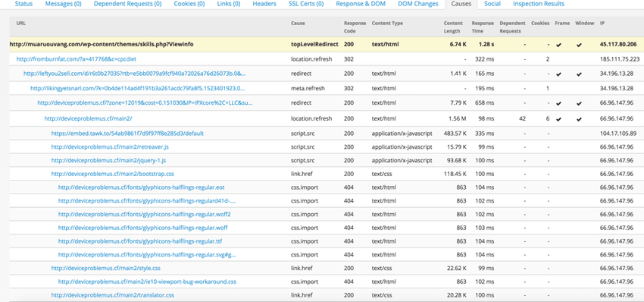The width and height of the screenshot is (644, 302).
Task: Open the SSL Certs (0) tab
Action: click(x=306, y=4)
